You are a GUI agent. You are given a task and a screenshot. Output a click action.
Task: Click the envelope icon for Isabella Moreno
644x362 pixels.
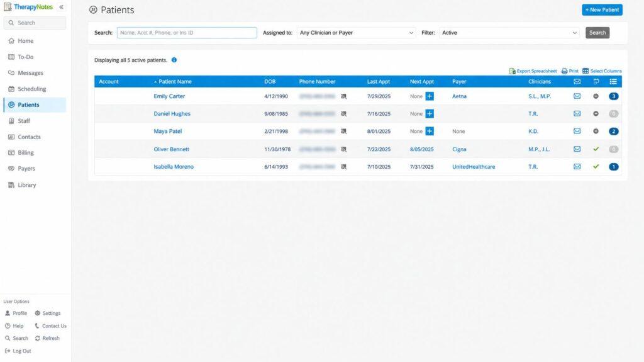click(x=577, y=167)
